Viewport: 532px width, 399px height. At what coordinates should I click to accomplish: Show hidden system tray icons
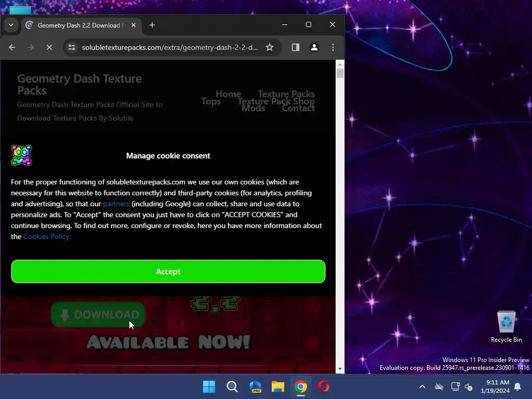[x=422, y=387]
